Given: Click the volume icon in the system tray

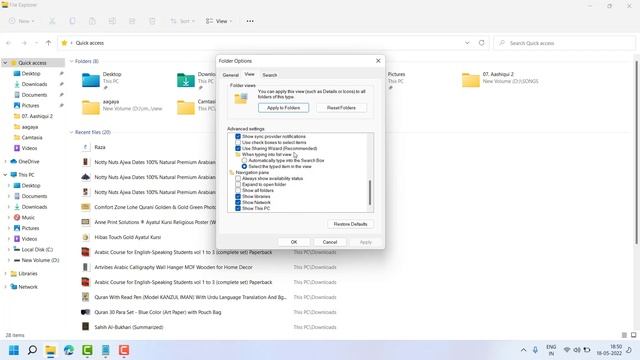Looking at the screenshot, I should click(x=577, y=350).
